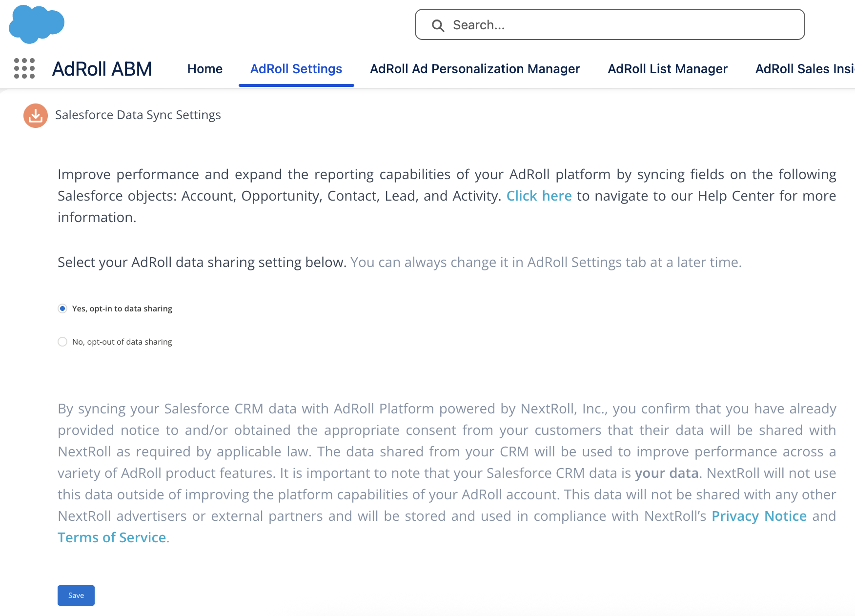Screen dimensions: 855x616
Task: Save the data sharing setting
Action: click(x=76, y=595)
